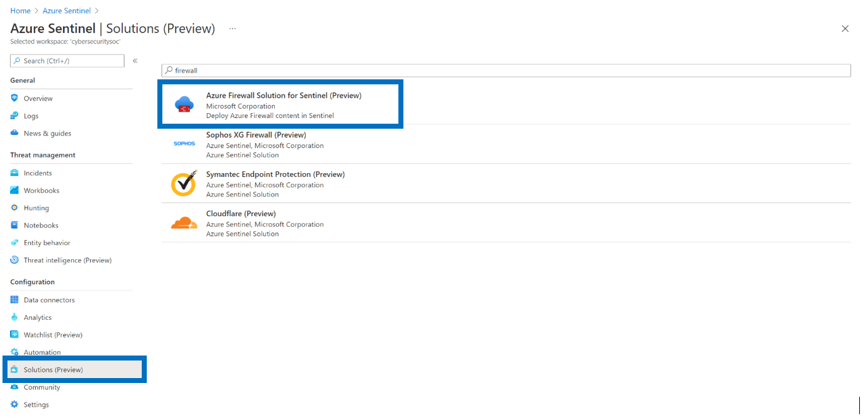This screenshot has height=418, width=868.
Task: Open the Notebooks section
Action: click(x=40, y=225)
